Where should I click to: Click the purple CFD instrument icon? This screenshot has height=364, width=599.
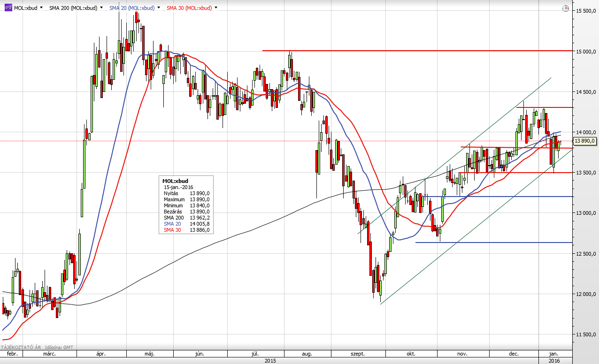pyautogui.click(x=8, y=8)
